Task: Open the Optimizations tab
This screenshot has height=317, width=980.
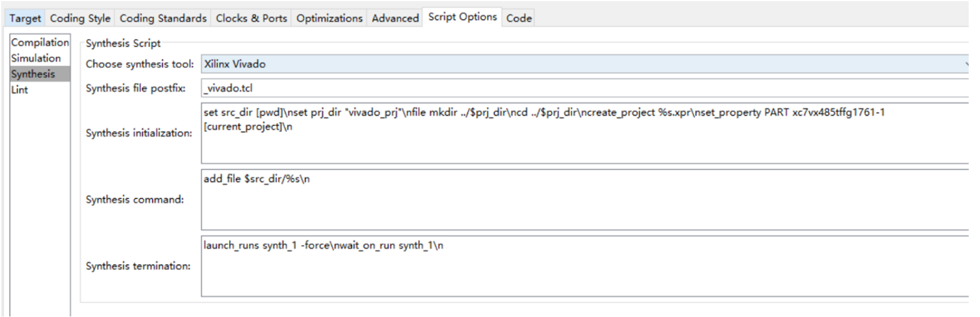Action: tap(329, 18)
